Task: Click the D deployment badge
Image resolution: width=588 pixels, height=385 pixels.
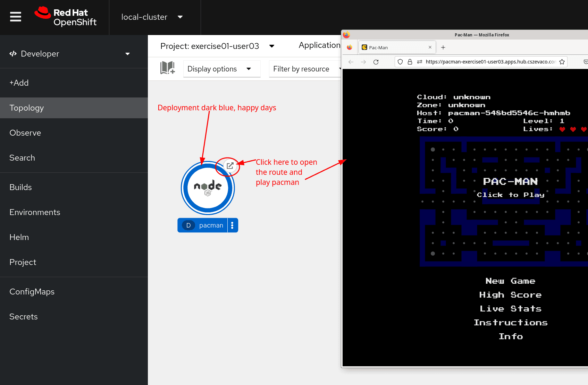Action: (188, 225)
